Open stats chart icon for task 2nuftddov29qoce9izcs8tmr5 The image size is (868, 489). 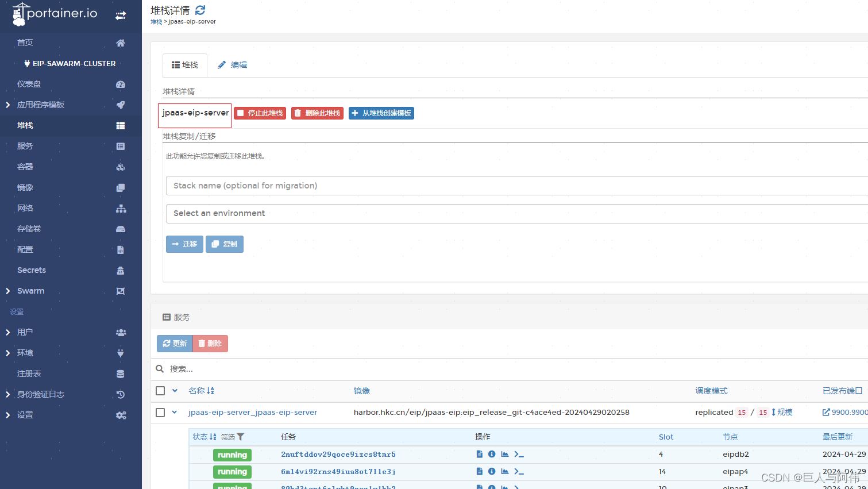coord(505,454)
